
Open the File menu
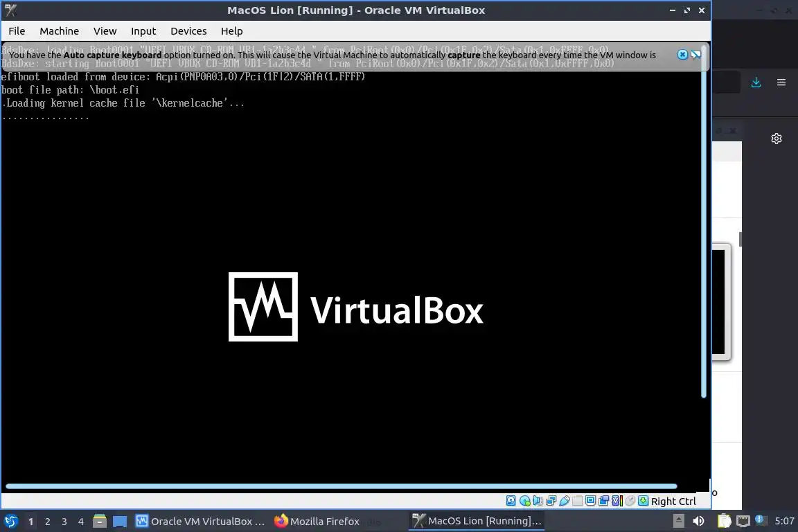coord(17,31)
